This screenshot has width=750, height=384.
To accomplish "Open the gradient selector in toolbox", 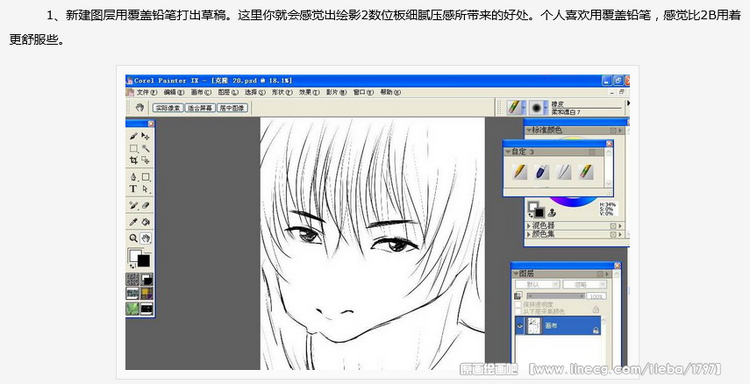I will 146,280.
